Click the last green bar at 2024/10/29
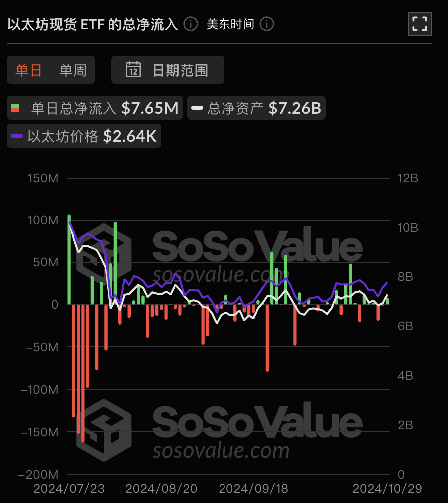The height and width of the screenshot is (503, 448). [x=388, y=301]
